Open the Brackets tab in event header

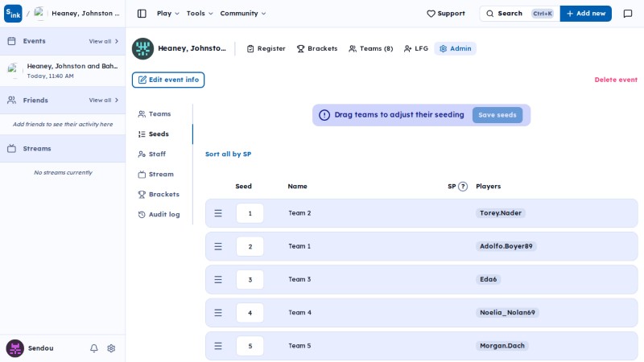(317, 48)
